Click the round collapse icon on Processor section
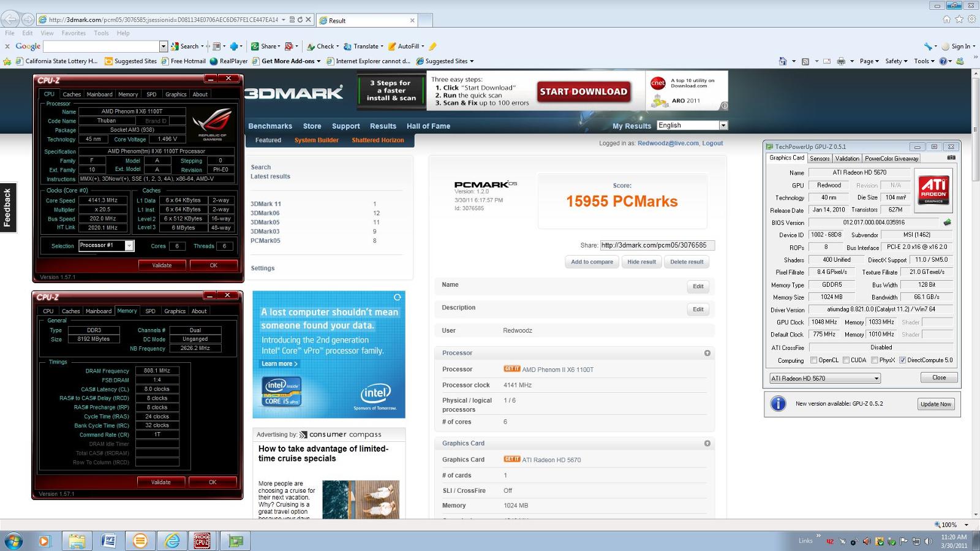This screenshot has height=551, width=980. 707,353
